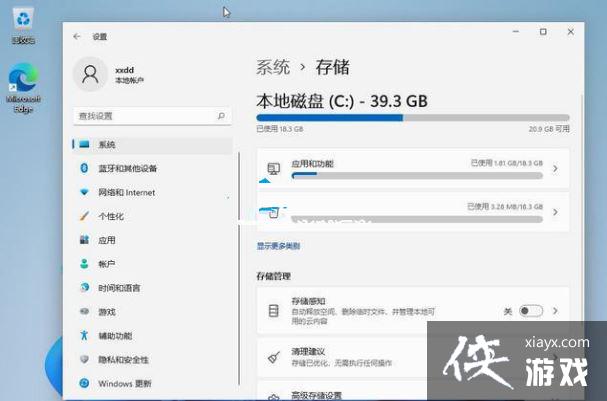Image resolution: width=607 pixels, height=401 pixels.
Task: Maximize the Settings window
Action: click(543, 32)
